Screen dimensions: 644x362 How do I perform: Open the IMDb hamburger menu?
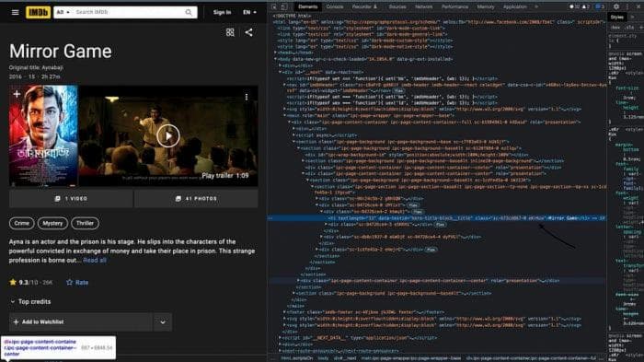click(x=16, y=12)
